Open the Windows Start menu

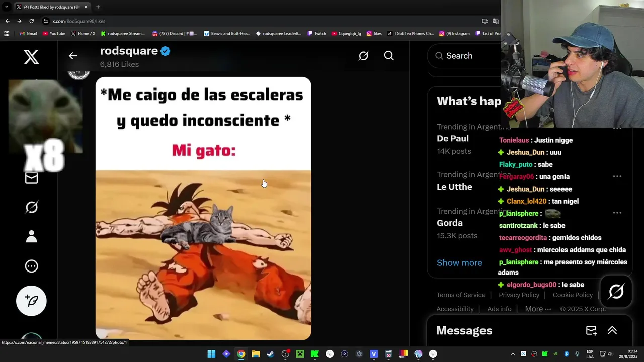point(211,354)
